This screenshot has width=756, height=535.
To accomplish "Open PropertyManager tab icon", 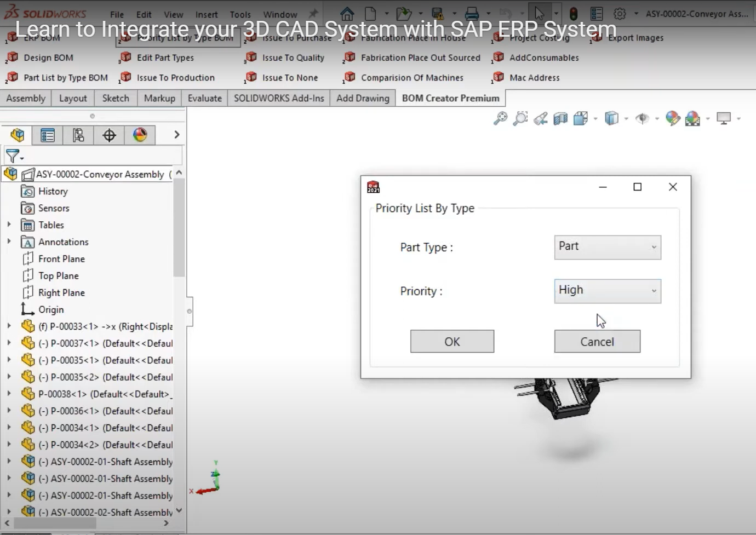I will click(x=48, y=135).
